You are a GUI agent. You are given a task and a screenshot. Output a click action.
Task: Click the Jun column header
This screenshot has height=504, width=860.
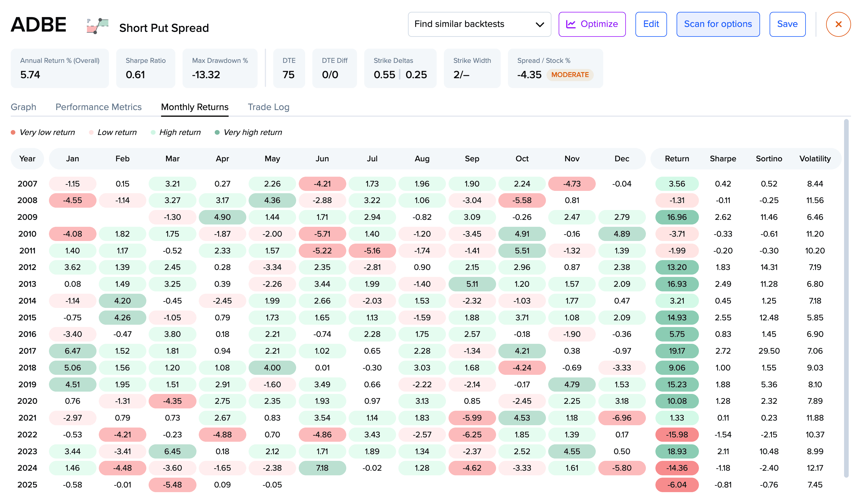[322, 159]
